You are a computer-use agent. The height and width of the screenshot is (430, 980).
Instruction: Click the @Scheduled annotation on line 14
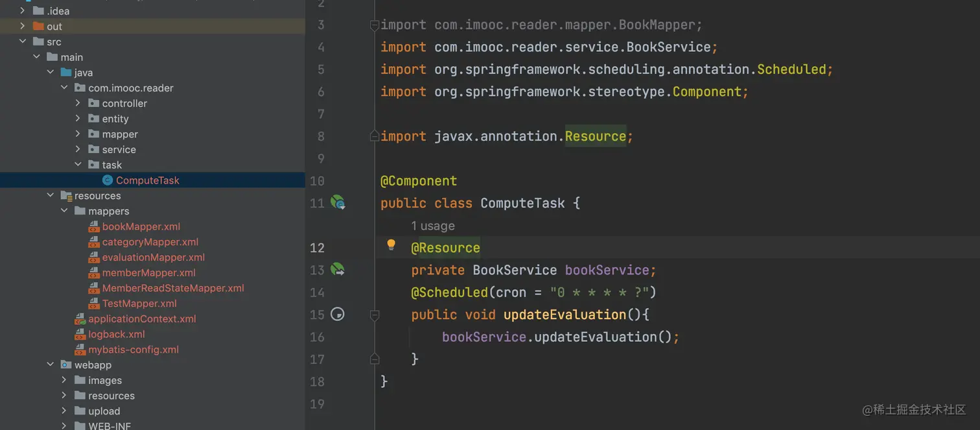click(x=449, y=293)
